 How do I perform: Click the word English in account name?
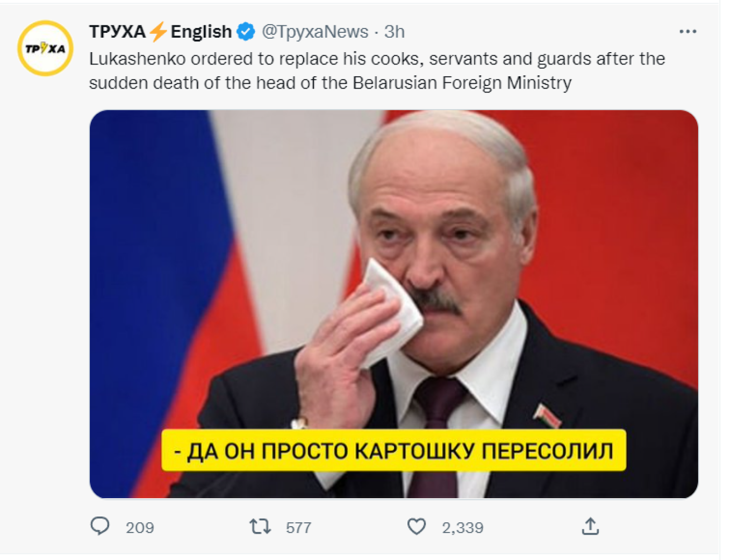201,32
